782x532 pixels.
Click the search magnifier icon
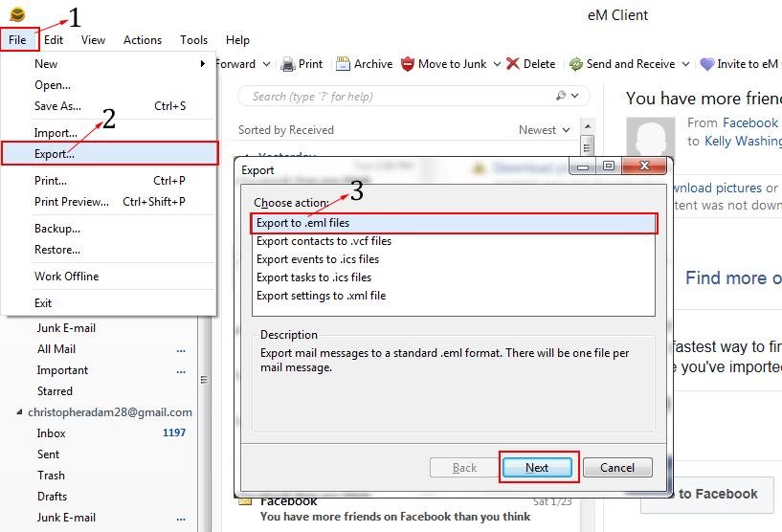pos(561,96)
